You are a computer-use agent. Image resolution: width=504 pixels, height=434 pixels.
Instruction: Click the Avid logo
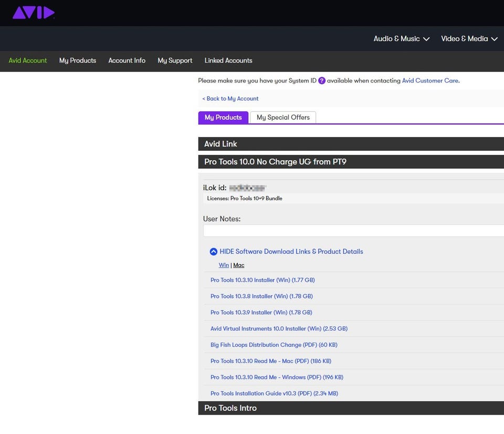pos(34,13)
